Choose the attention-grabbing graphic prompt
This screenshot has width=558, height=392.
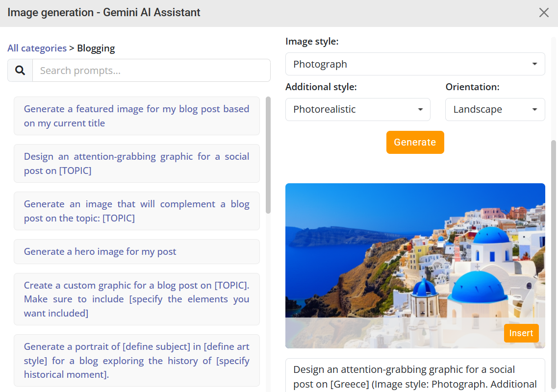[136, 164]
